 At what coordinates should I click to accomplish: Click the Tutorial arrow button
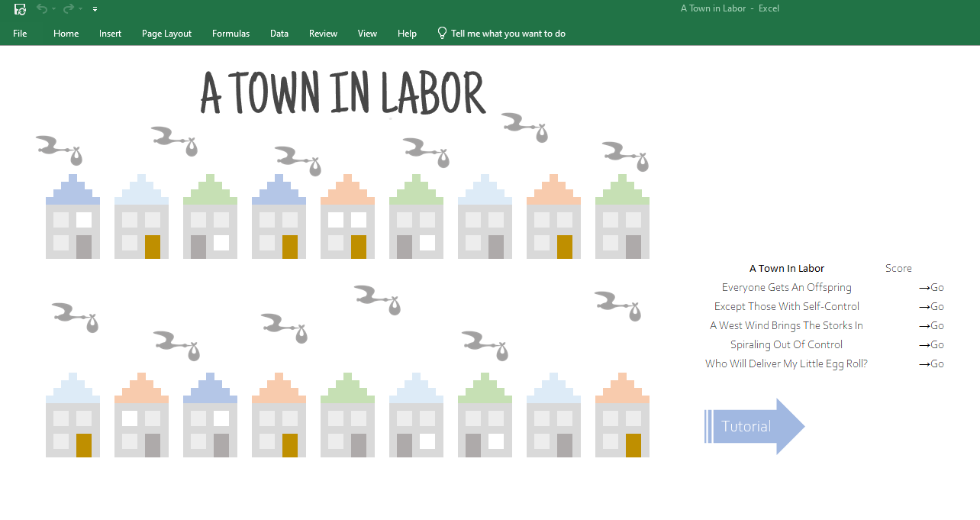click(x=754, y=426)
